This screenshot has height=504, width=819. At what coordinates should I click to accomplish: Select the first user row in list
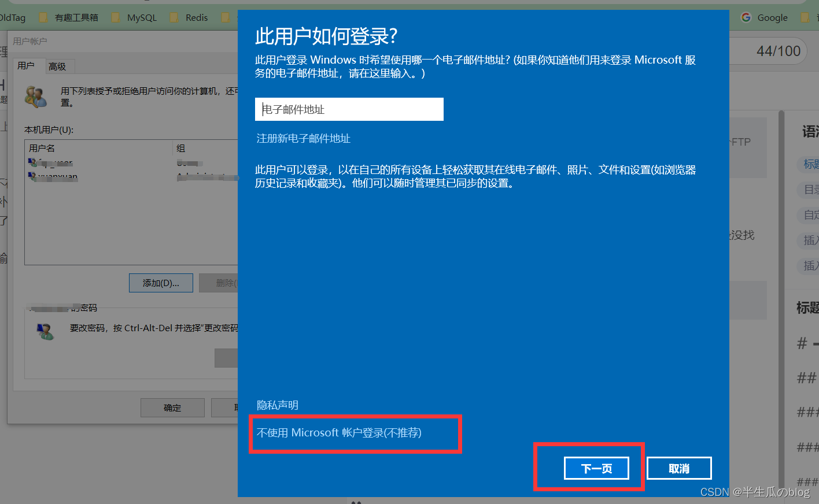(x=132, y=163)
